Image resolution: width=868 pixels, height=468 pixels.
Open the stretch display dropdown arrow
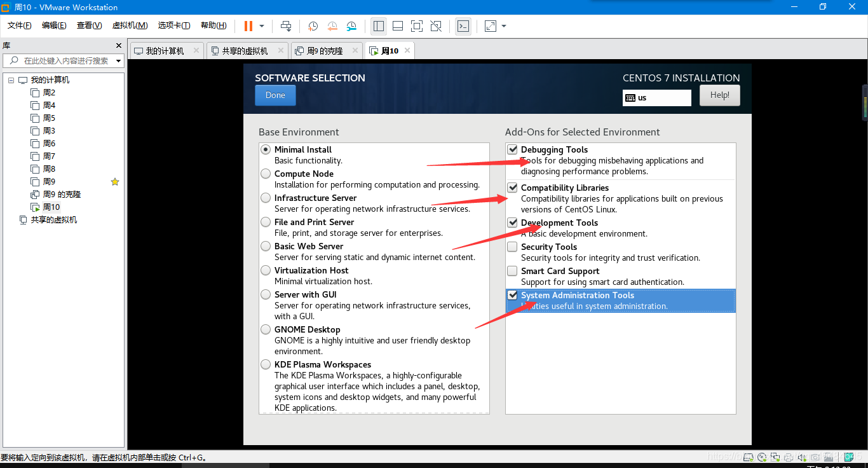[x=504, y=26]
